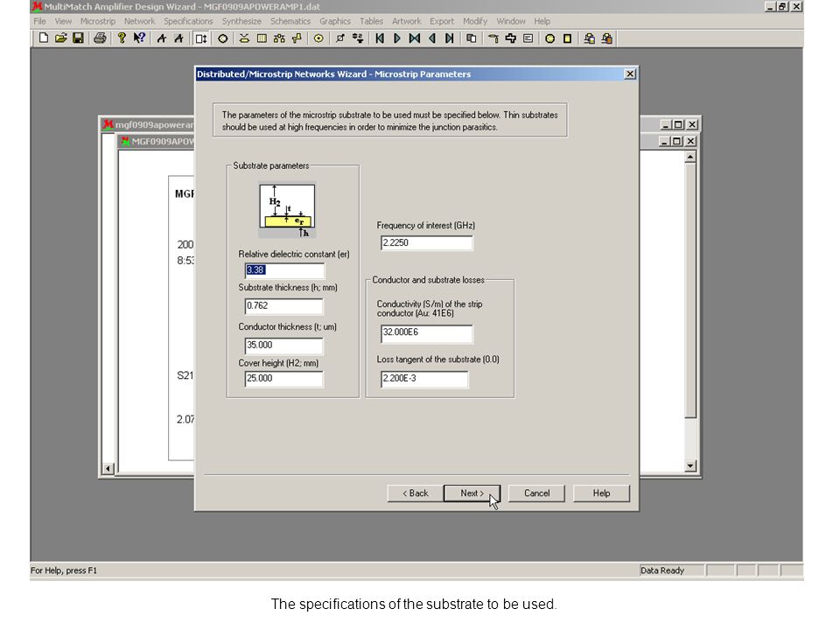Maximize the mgf0909apoweramp background window
This screenshot has height=630, width=840.
coord(678,124)
